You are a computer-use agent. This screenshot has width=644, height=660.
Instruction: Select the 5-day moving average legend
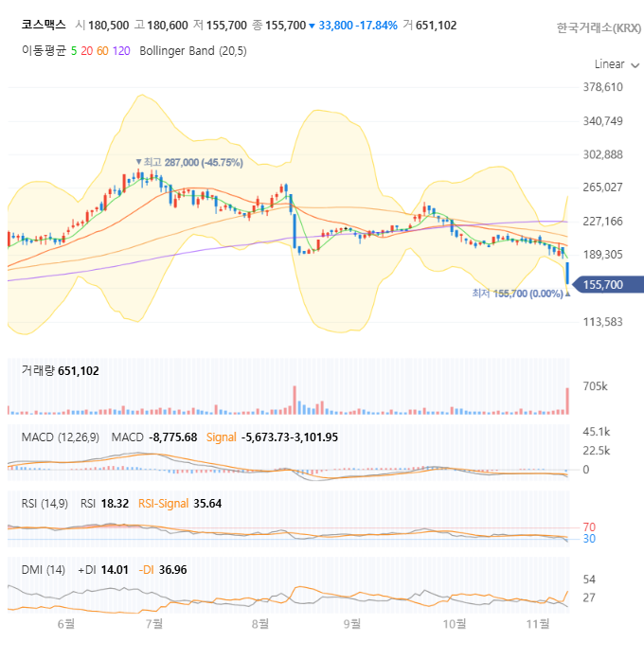coord(74,51)
